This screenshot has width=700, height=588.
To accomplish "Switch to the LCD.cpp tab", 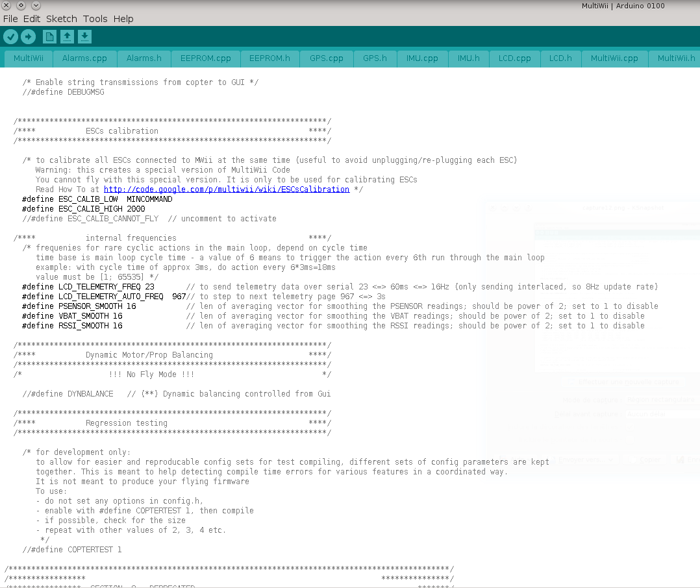I will tap(514, 58).
